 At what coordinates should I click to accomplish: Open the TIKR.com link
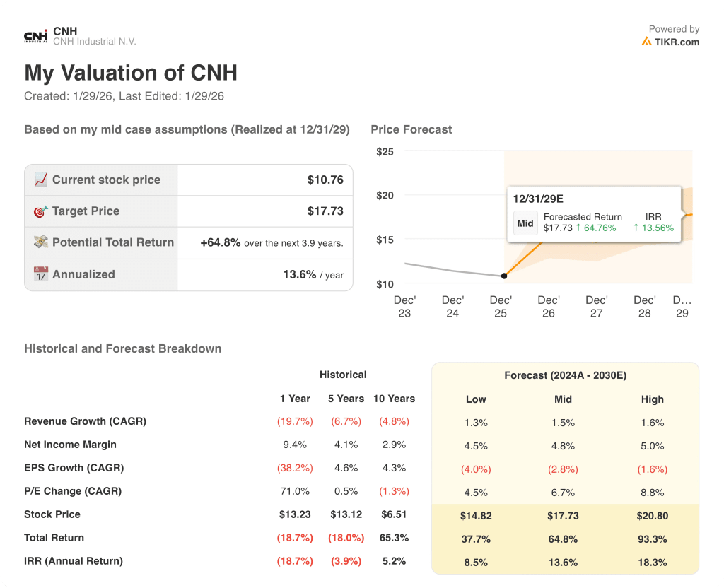(x=678, y=42)
